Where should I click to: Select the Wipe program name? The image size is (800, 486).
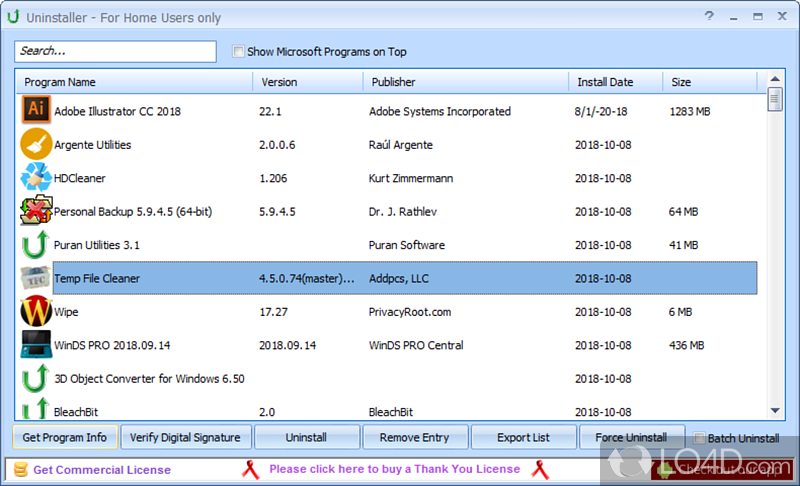pyautogui.click(x=66, y=312)
